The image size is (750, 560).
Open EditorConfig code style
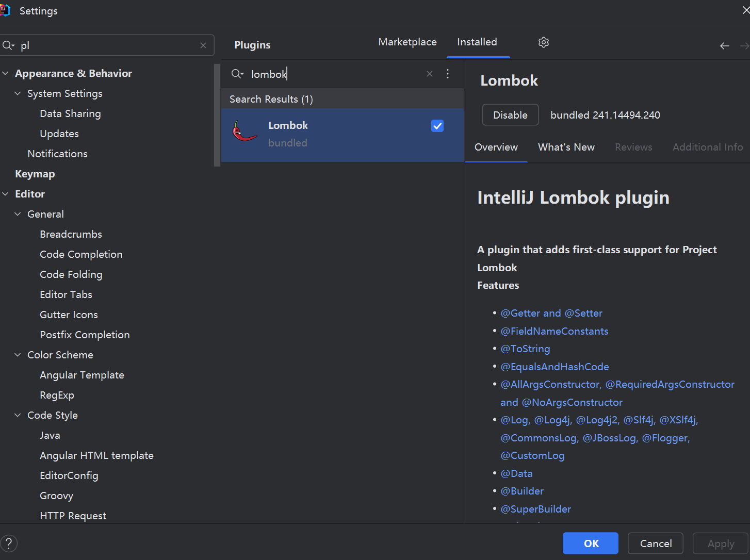click(69, 475)
